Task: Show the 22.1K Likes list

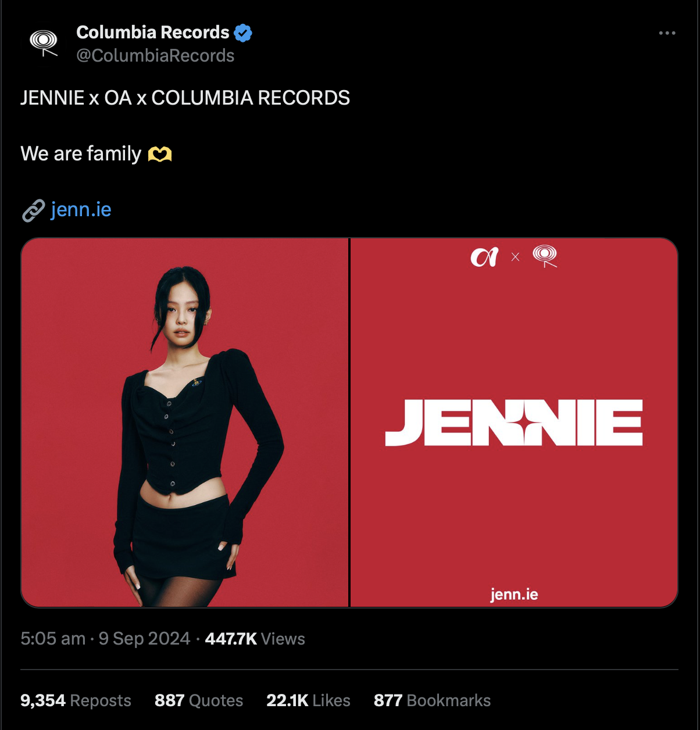Action: [x=308, y=700]
